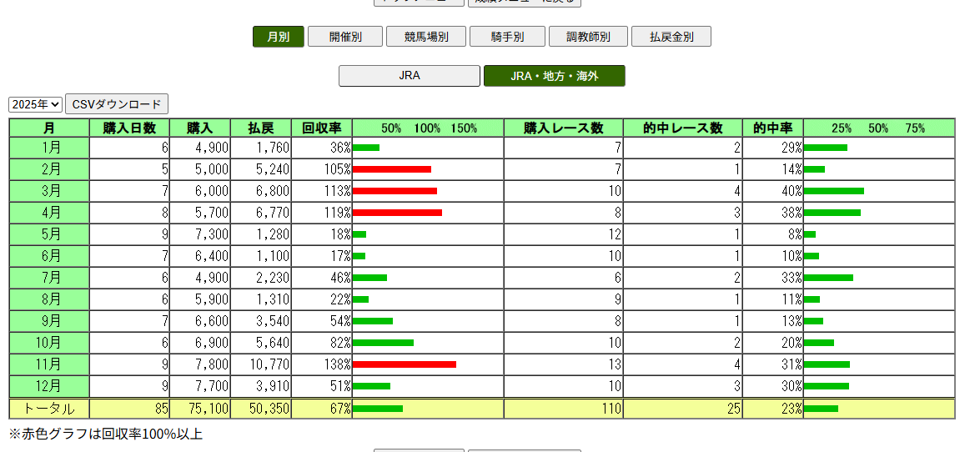The height and width of the screenshot is (452, 980).
Task: Click the JRA filter button
Action: tap(409, 76)
